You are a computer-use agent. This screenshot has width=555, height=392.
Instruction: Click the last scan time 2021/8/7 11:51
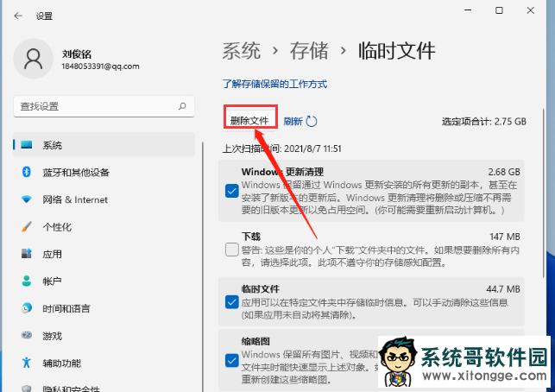(312, 149)
